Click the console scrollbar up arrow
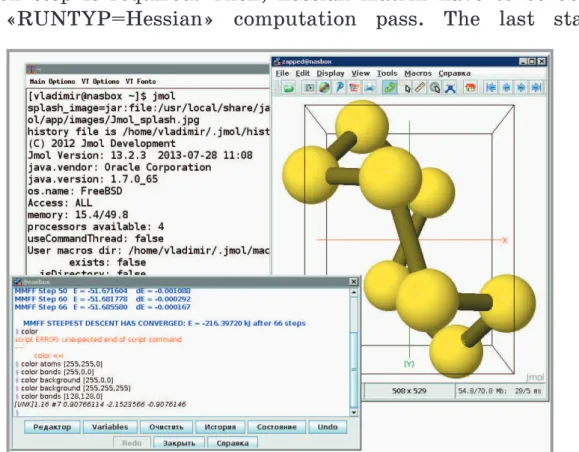 coord(354,292)
